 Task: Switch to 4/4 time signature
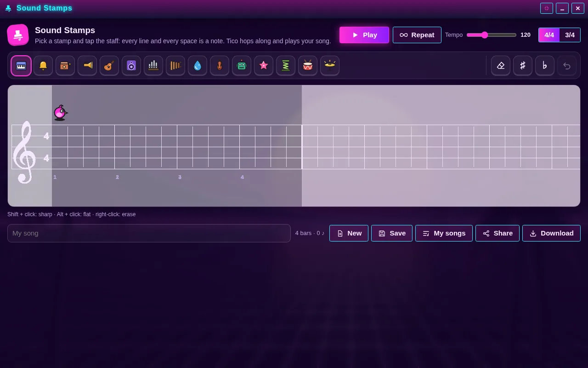[x=549, y=35]
